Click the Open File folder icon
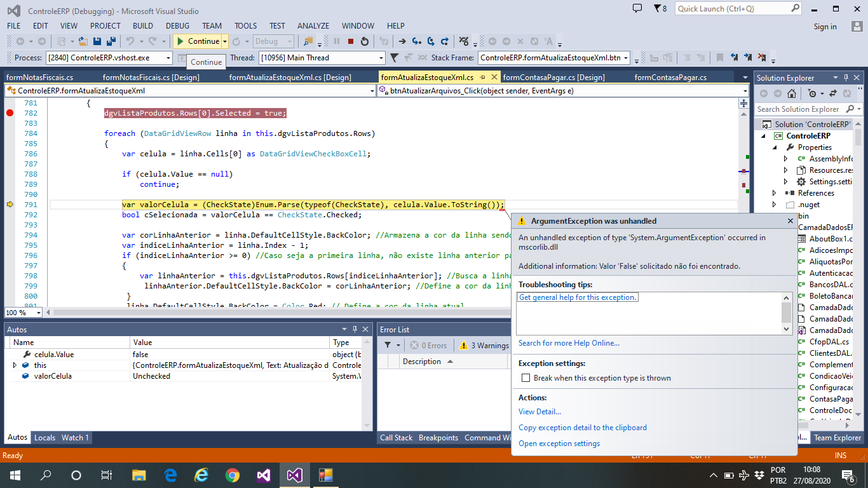The height and width of the screenshot is (488, 868). (83, 41)
